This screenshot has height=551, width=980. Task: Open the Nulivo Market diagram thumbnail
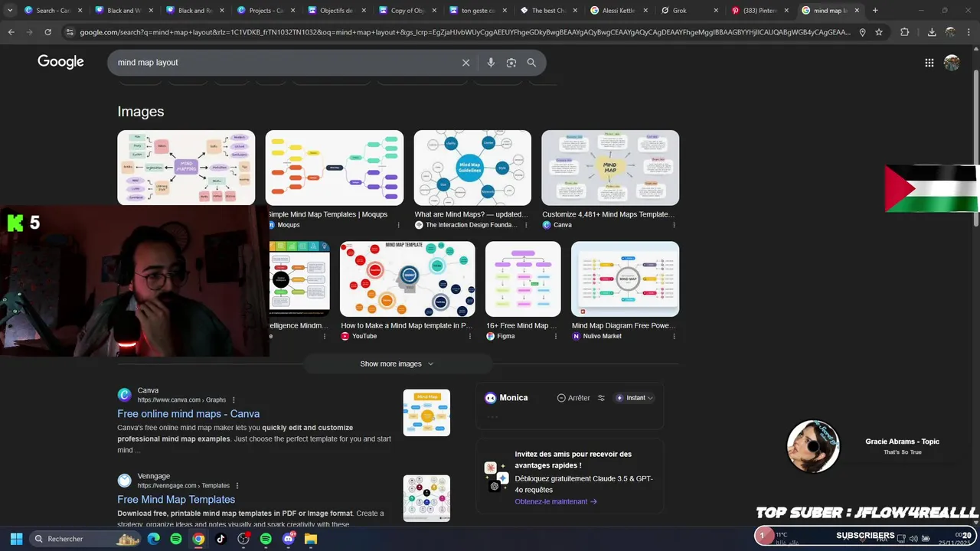point(625,279)
